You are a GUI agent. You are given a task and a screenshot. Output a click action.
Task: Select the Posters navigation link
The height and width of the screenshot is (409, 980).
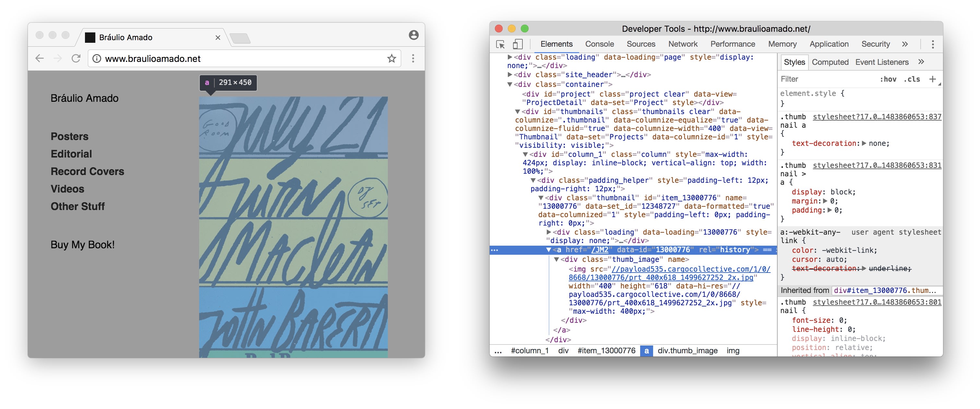click(69, 135)
